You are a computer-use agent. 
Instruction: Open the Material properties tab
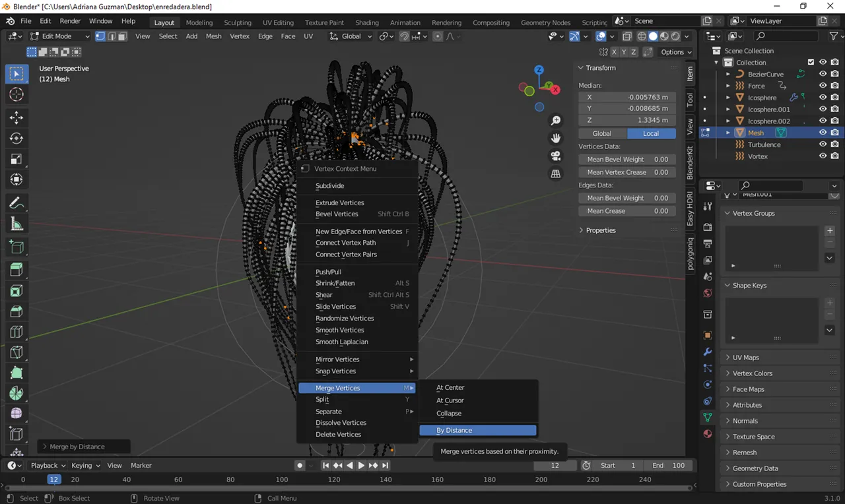click(x=708, y=433)
